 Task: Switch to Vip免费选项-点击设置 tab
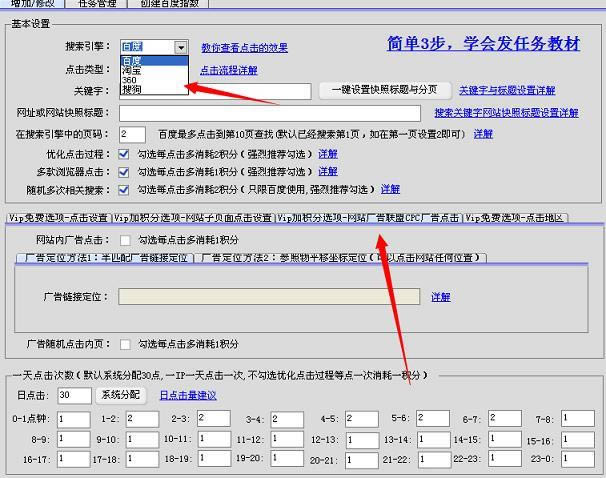[x=58, y=217]
